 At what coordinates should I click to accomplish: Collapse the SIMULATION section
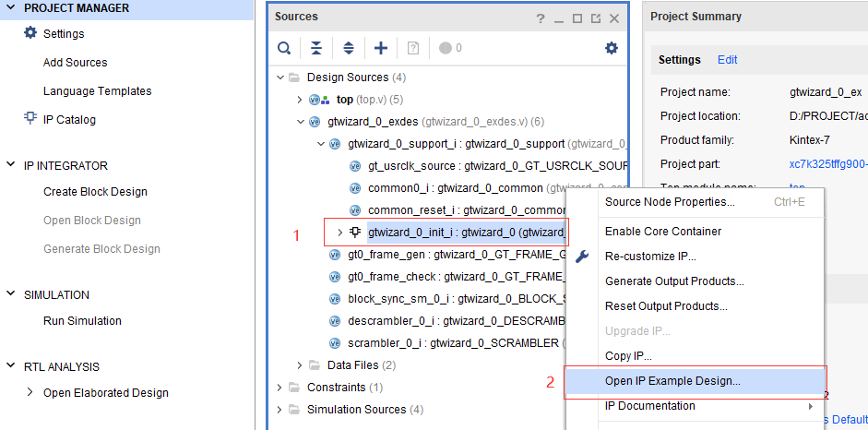click(x=11, y=294)
